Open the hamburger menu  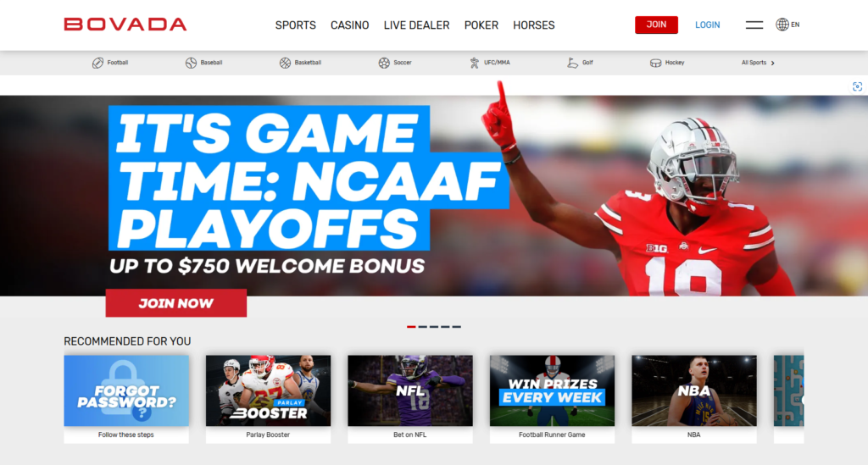[754, 25]
